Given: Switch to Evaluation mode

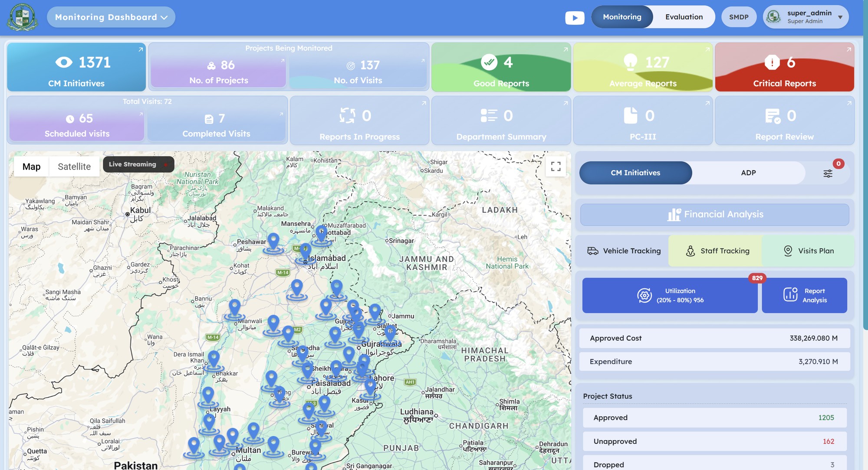Looking at the screenshot, I should click(x=684, y=17).
